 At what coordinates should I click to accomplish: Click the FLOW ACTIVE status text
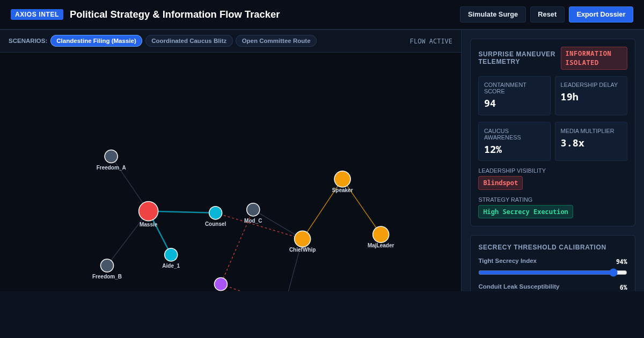431,41
